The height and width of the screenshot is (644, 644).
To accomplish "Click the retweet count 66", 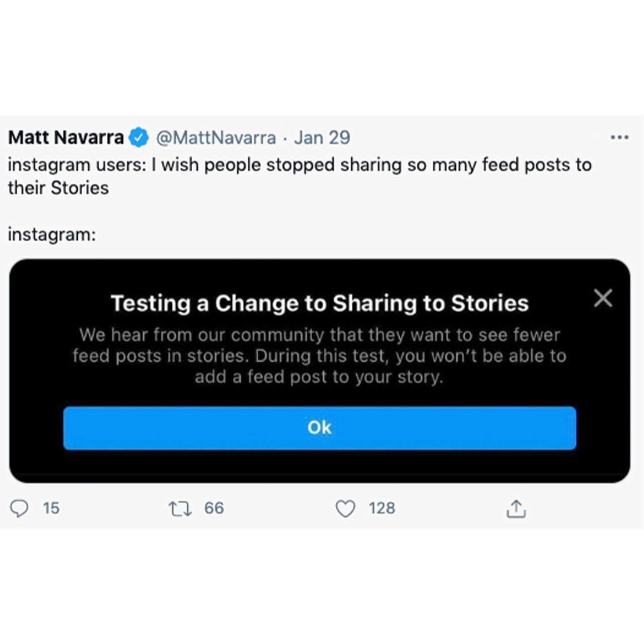I will [214, 508].
